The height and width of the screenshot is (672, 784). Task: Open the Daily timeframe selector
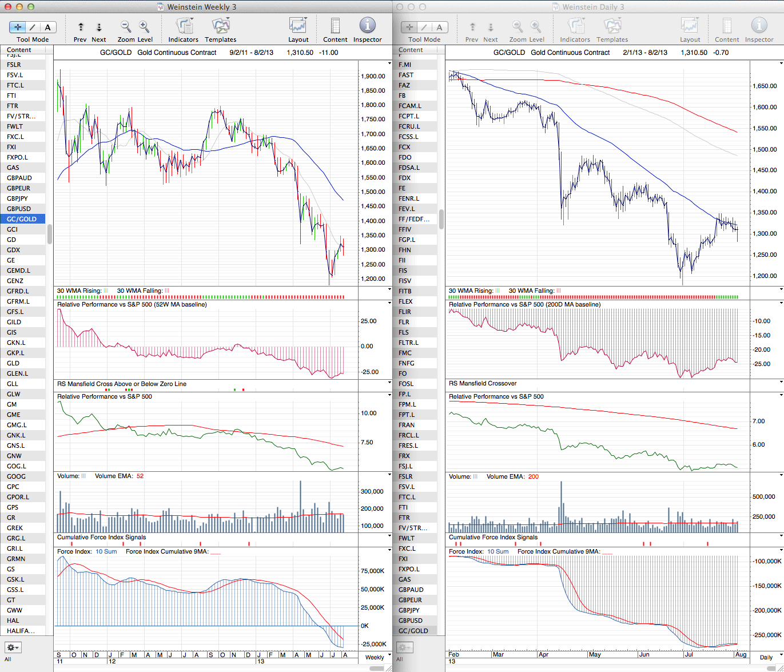(x=766, y=657)
